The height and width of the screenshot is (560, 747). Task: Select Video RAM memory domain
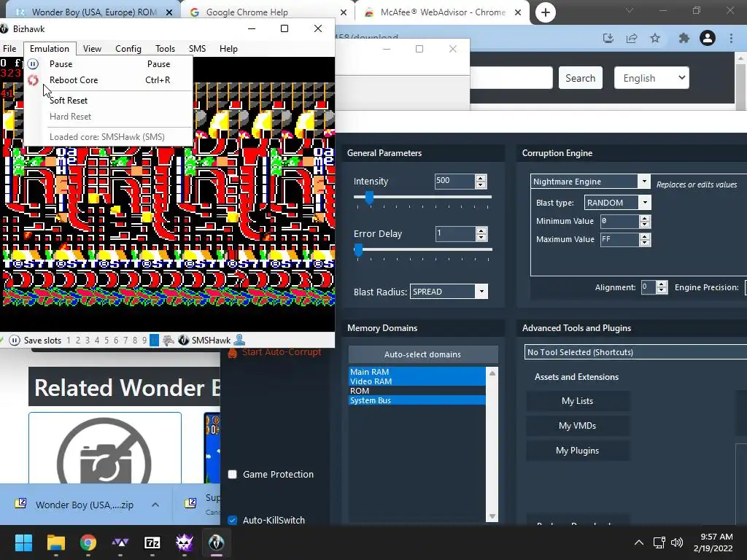pyautogui.click(x=417, y=381)
